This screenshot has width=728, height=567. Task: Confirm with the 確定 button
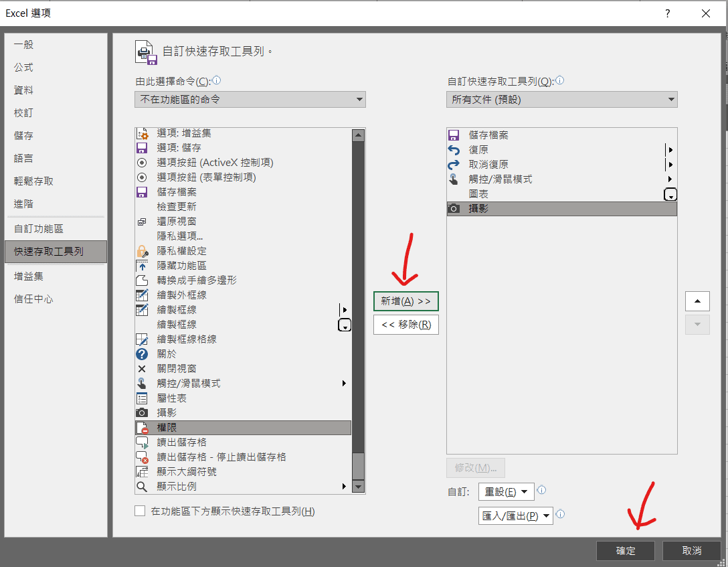626,551
